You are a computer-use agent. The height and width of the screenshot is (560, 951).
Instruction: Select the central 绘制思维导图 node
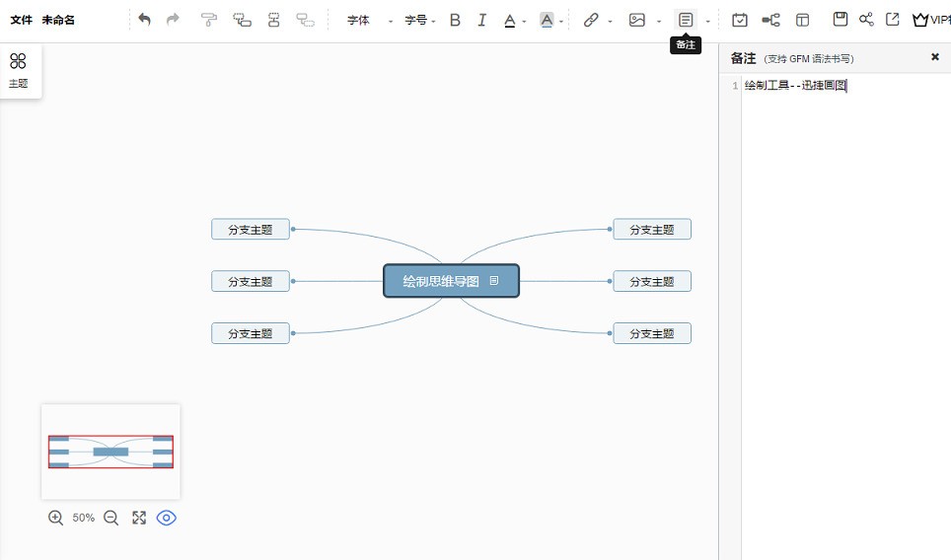click(x=451, y=281)
